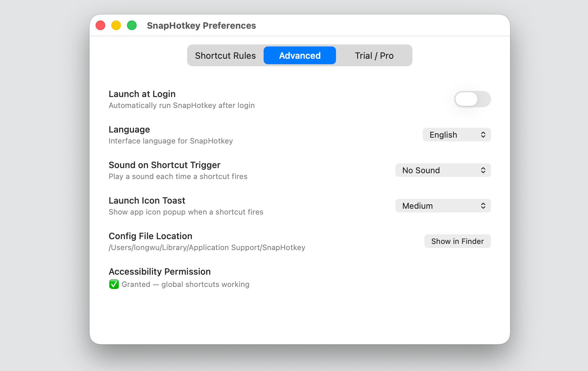The image size is (588, 371).
Task: Click the Sound on Shortcut Trigger heading
Action: pyautogui.click(x=165, y=165)
